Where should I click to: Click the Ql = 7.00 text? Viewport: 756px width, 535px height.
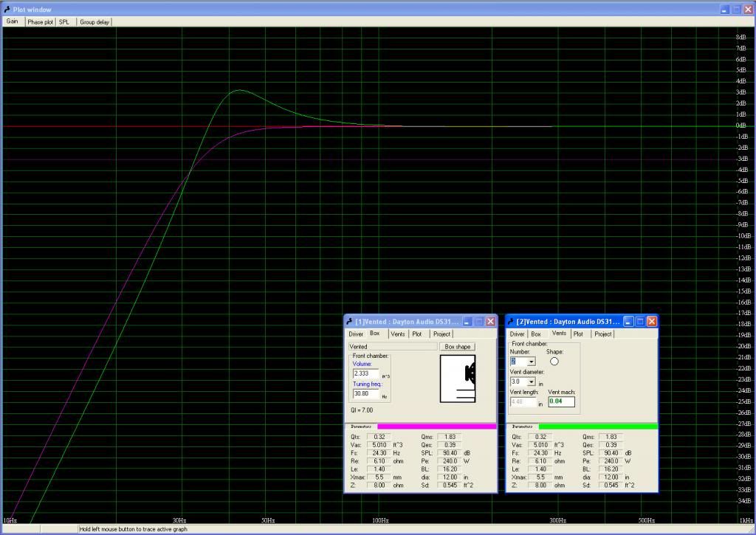362,410
